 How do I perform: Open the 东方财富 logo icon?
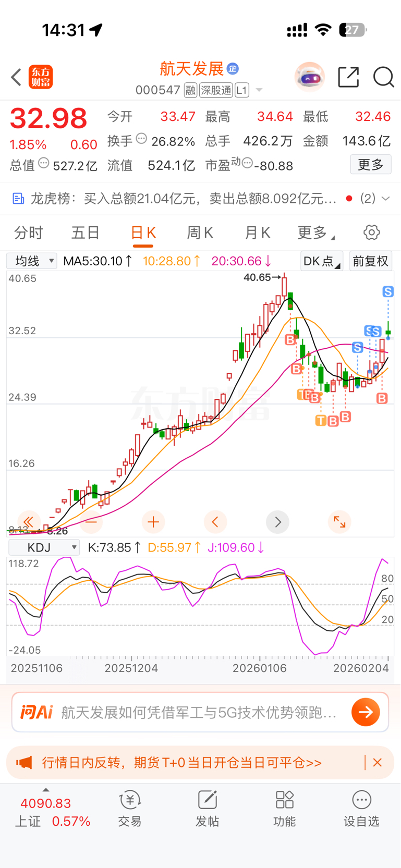click(41, 77)
